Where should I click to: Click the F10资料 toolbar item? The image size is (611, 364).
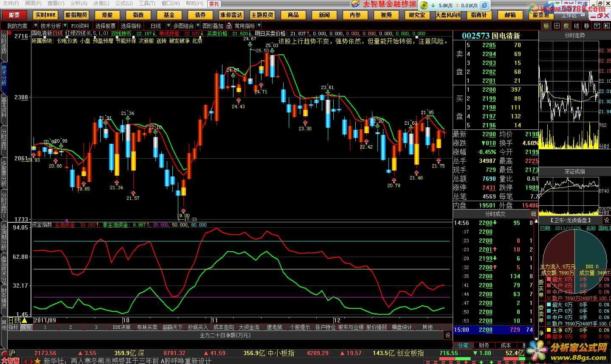pos(80,26)
